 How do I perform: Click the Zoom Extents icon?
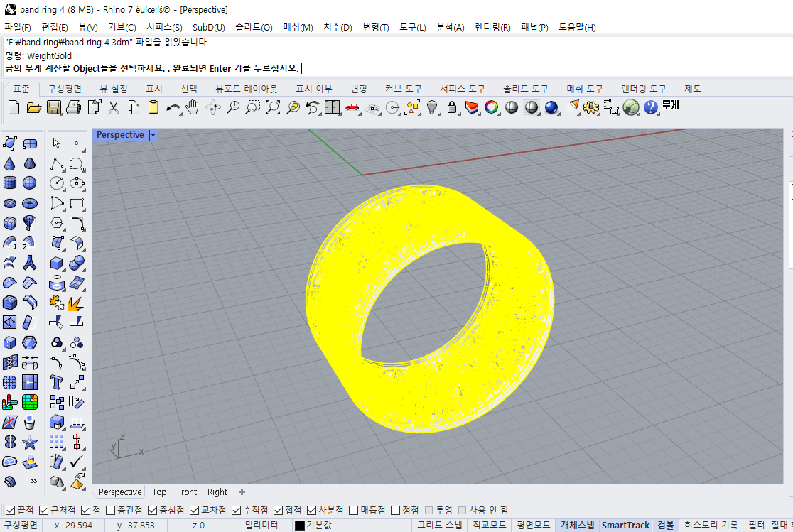click(x=273, y=107)
